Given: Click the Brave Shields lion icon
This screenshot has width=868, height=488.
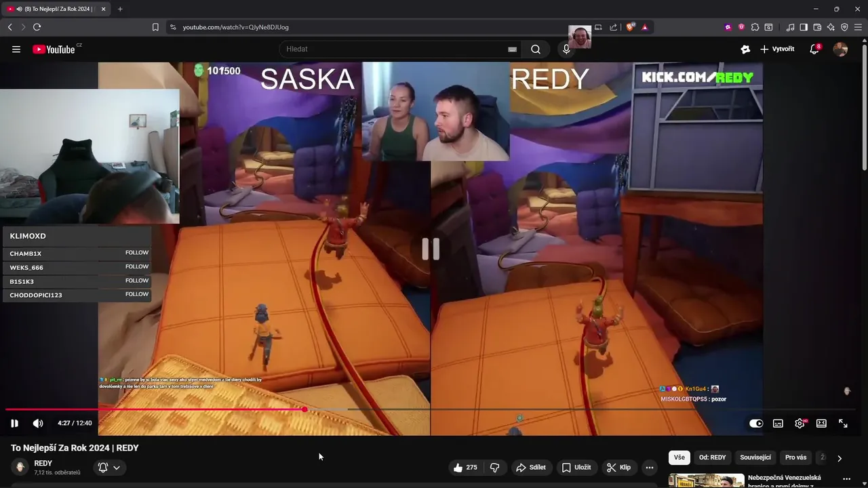Looking at the screenshot, I should (x=630, y=27).
